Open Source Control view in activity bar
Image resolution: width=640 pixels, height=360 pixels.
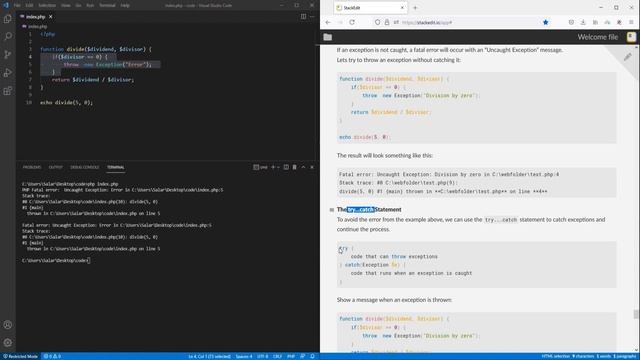(8, 54)
